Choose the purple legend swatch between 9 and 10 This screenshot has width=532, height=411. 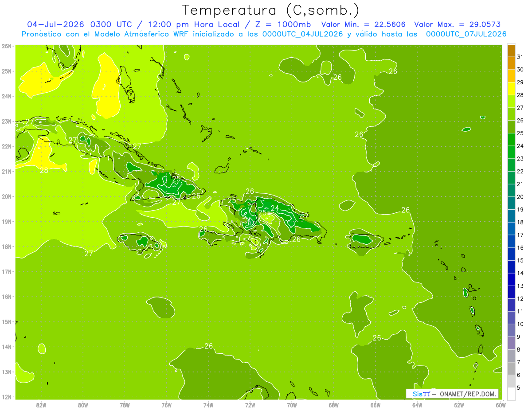click(x=511, y=330)
